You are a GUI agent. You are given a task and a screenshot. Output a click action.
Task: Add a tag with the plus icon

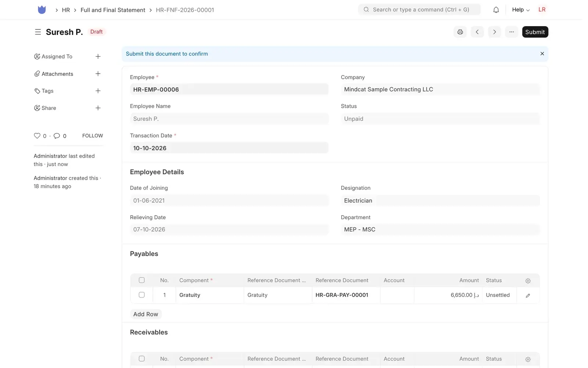pyautogui.click(x=98, y=91)
